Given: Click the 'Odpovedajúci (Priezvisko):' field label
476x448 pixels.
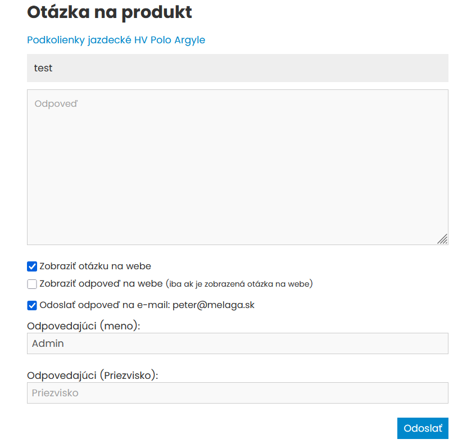Looking at the screenshot, I should coord(92,375).
